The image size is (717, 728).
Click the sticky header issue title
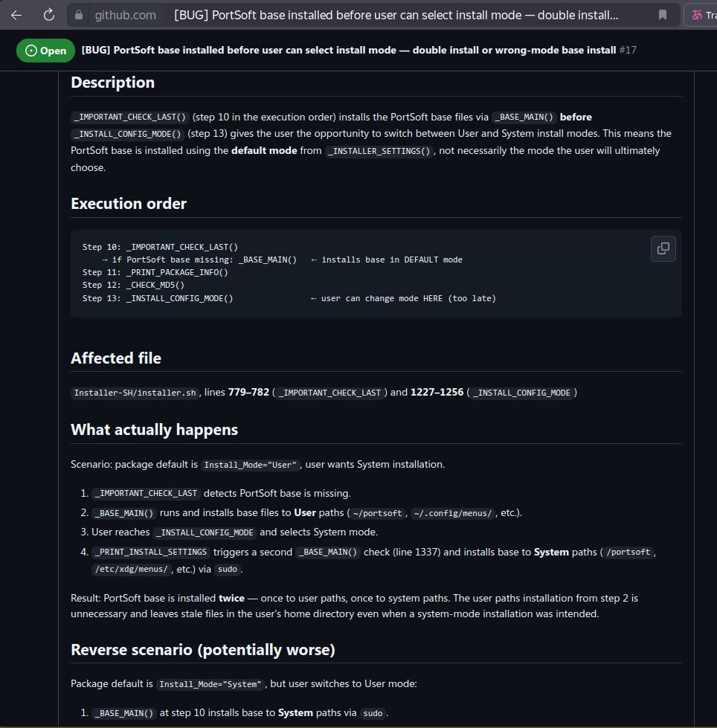(x=349, y=50)
